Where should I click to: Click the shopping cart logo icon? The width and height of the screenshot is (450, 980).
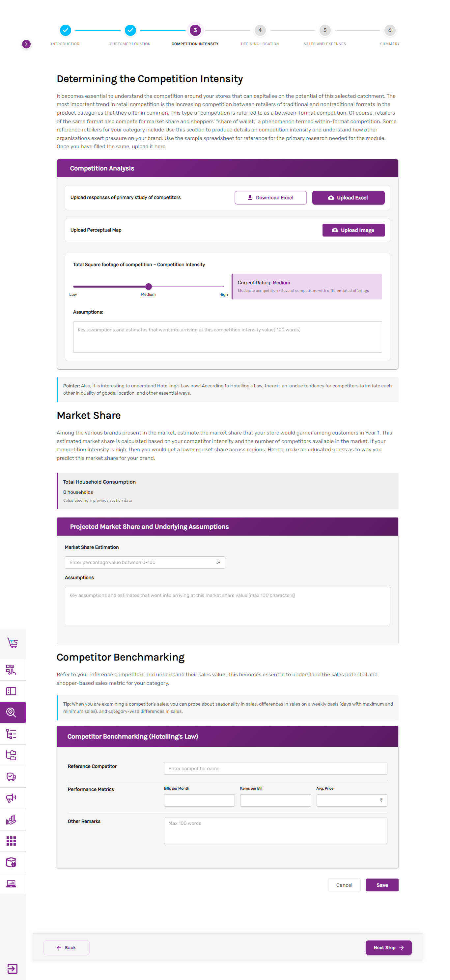[12, 643]
